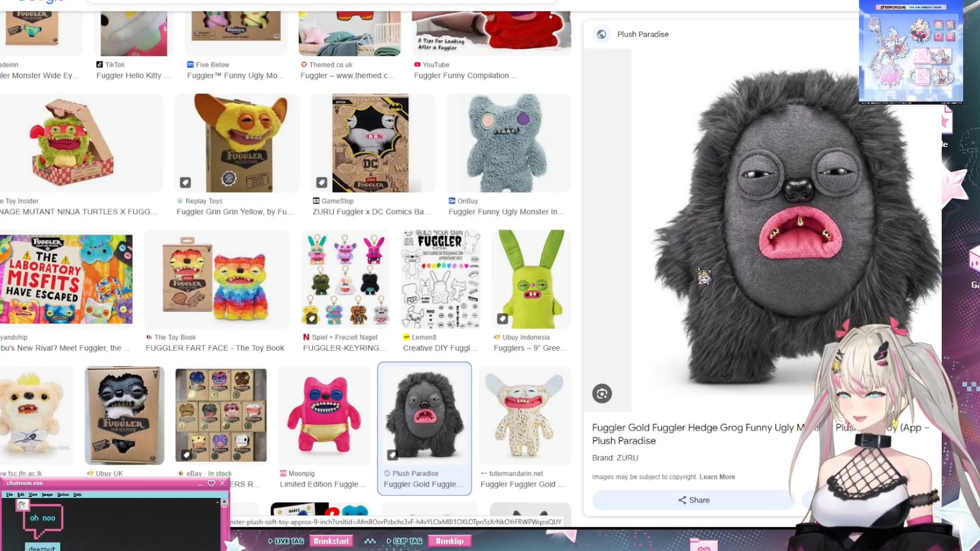Click the Five Below favicon
This screenshot has height=551, width=980.
click(190, 65)
